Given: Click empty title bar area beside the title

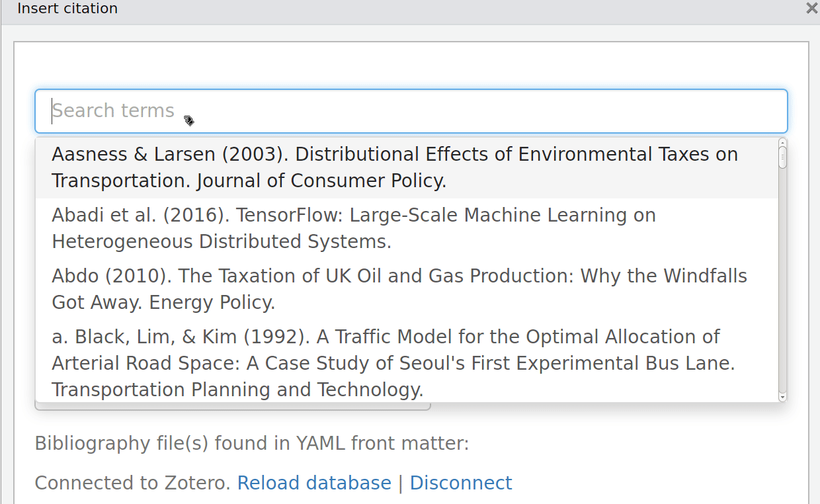Looking at the screenshot, I should (463, 9).
